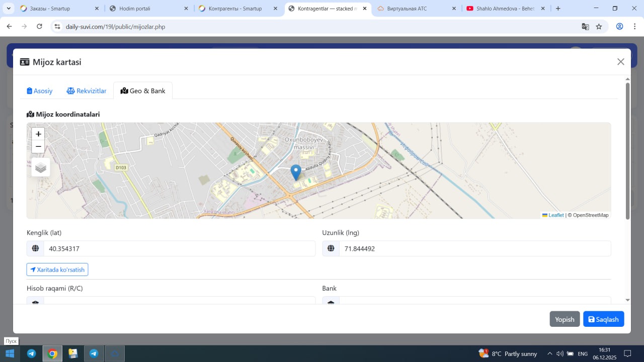
Task: Expand the browser tab search dropdown
Action: [x=9, y=9]
